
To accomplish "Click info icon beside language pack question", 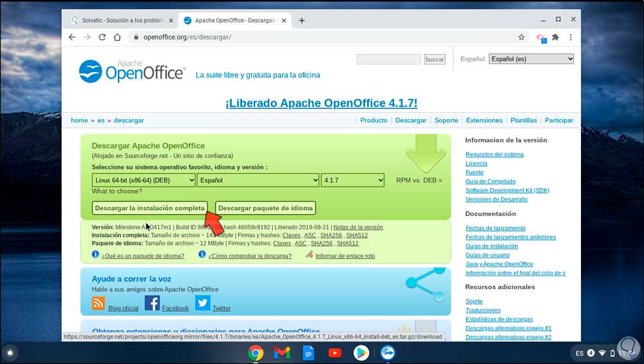I will (x=95, y=254).
